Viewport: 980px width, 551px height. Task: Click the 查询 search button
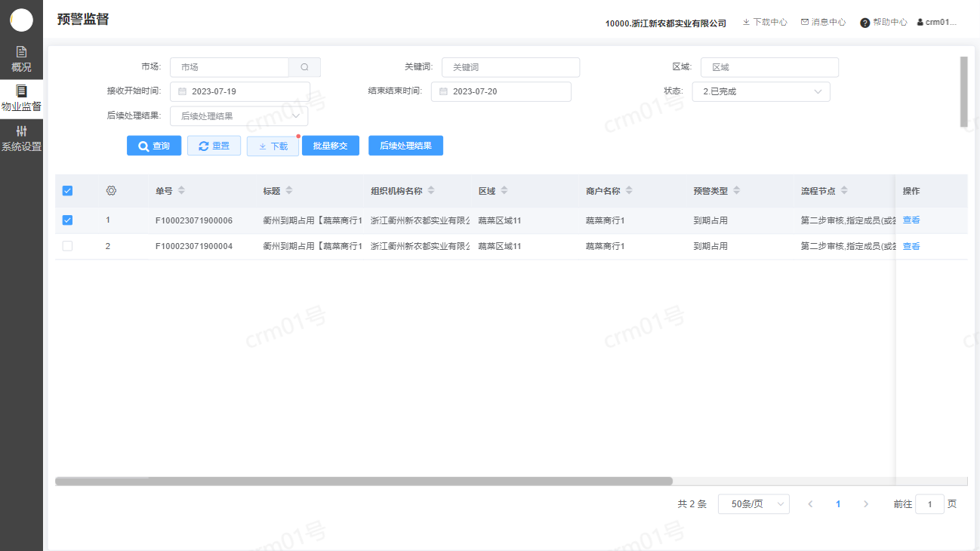point(154,146)
